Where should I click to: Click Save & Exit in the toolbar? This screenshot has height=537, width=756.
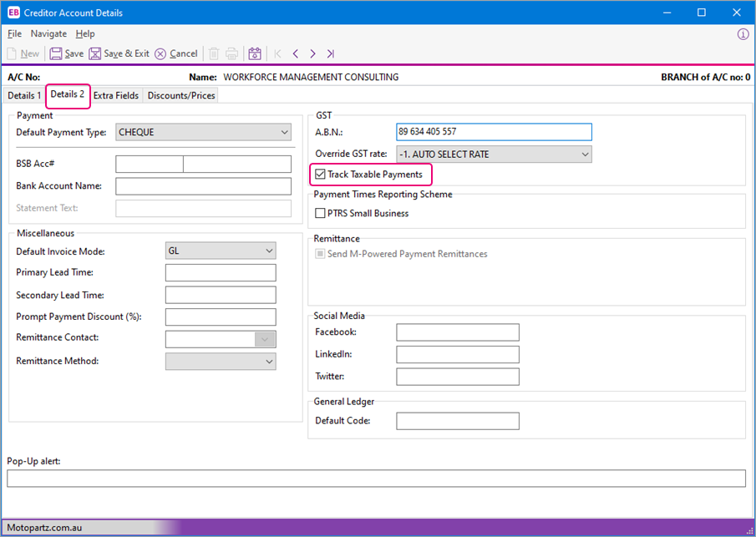pyautogui.click(x=95, y=53)
